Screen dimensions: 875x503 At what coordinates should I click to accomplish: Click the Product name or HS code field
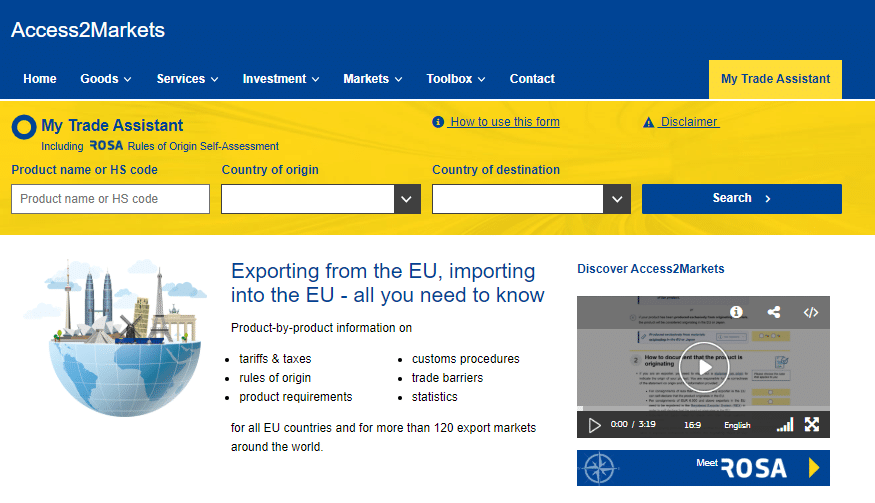110,199
